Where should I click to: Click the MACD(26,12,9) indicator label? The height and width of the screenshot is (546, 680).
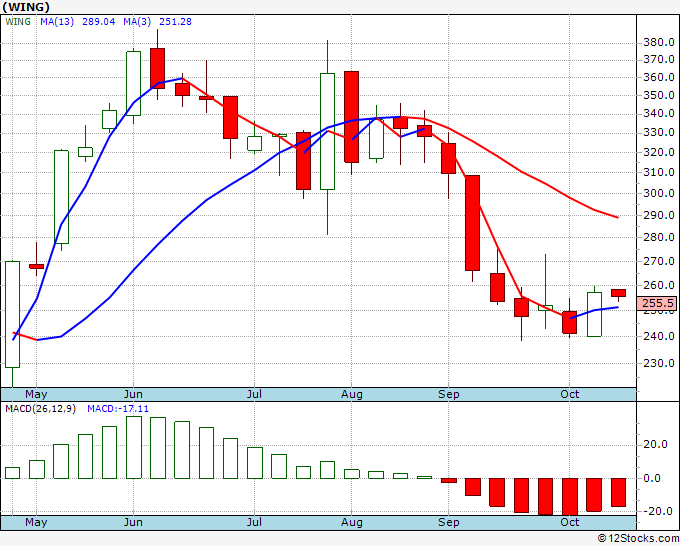click(x=40, y=409)
